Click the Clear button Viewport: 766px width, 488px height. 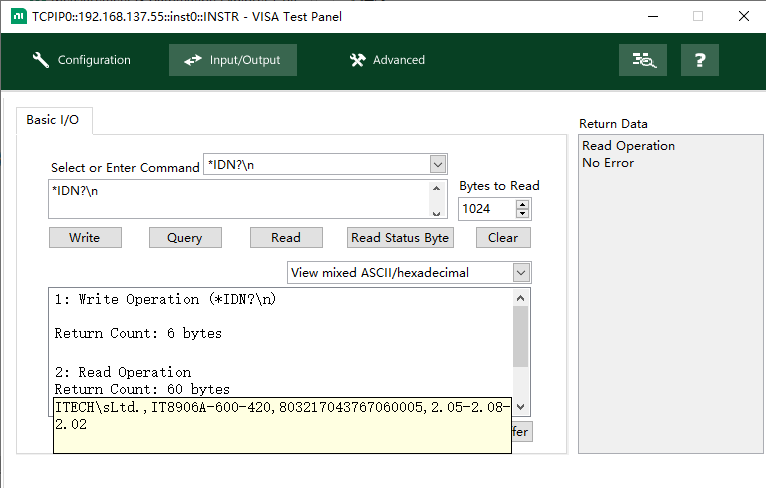pyautogui.click(x=503, y=238)
